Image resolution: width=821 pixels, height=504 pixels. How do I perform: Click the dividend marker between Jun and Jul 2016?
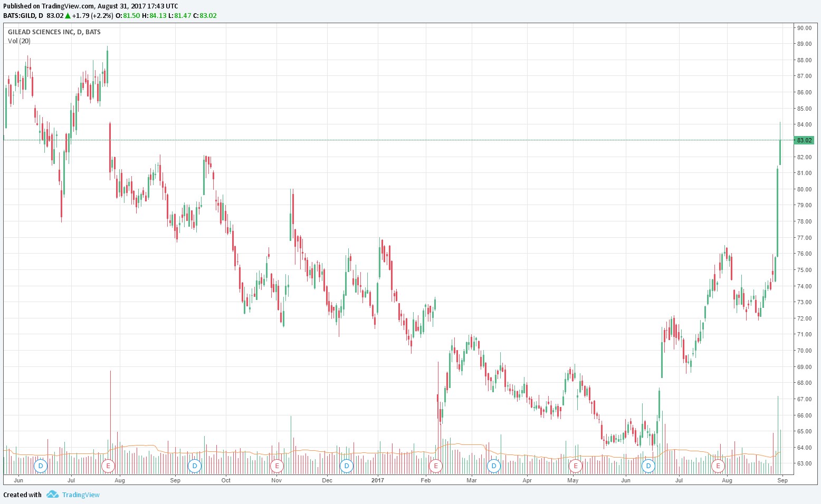[41, 466]
